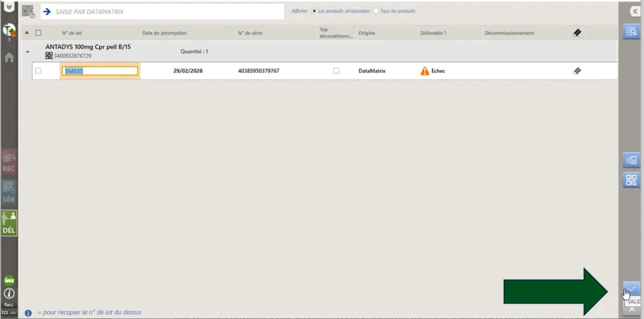Collapse all rows using header triangle

[x=26, y=33]
